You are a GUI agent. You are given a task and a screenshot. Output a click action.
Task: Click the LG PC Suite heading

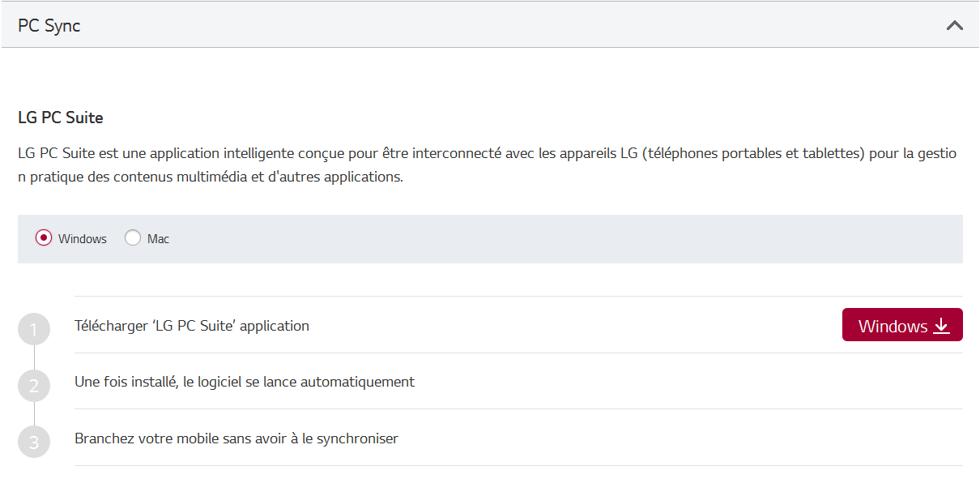(60, 118)
